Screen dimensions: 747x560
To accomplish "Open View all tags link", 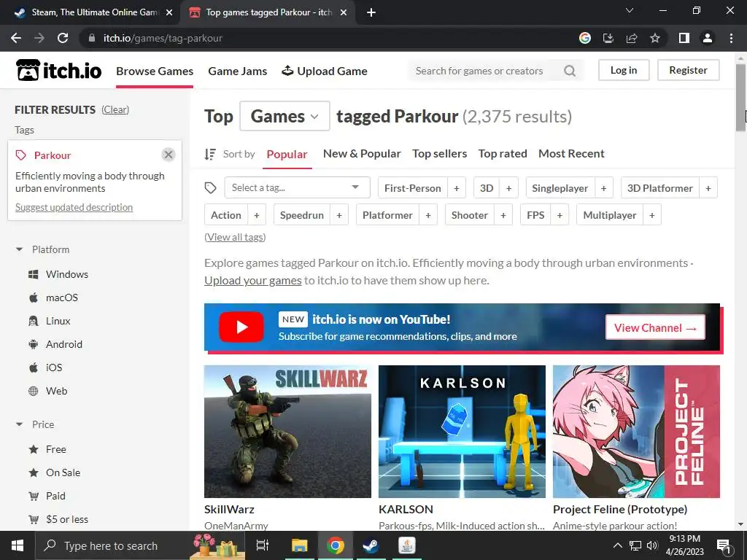I will (x=235, y=237).
